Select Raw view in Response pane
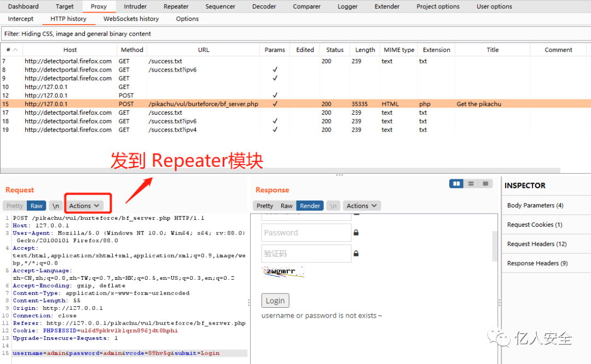This screenshot has width=591, height=364. [286, 206]
